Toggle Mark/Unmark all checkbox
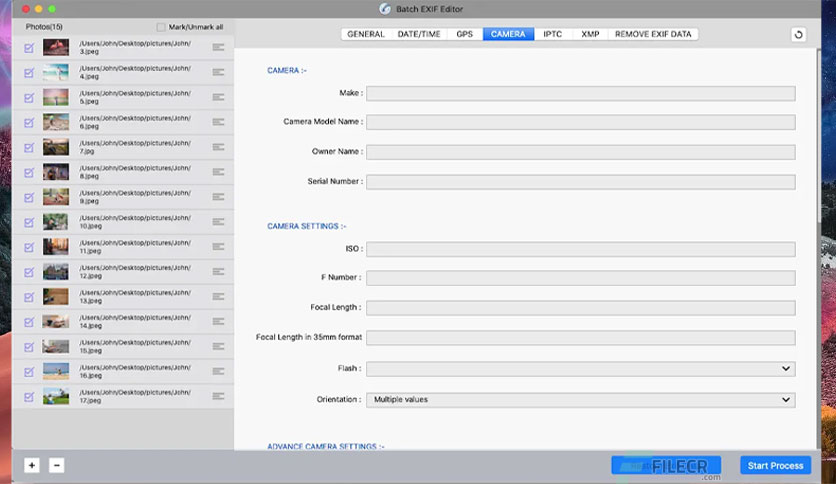This screenshot has height=484, width=836. click(161, 27)
